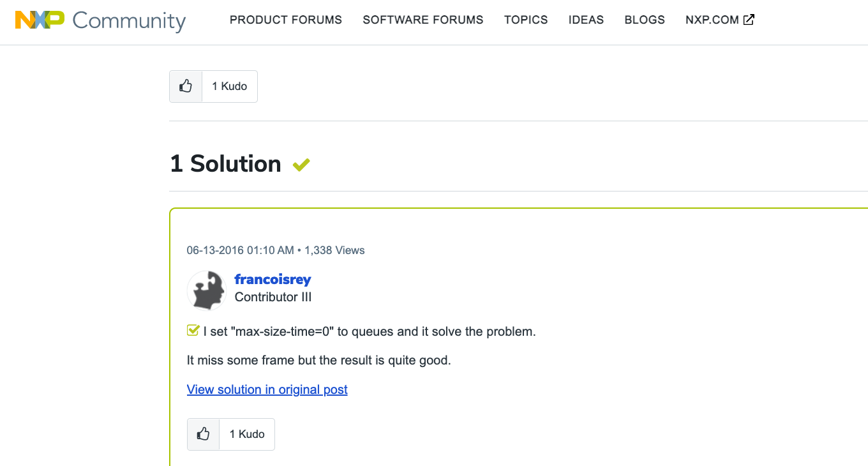The height and width of the screenshot is (466, 868).
Task: Follow View solution in original post link
Action: click(x=267, y=389)
